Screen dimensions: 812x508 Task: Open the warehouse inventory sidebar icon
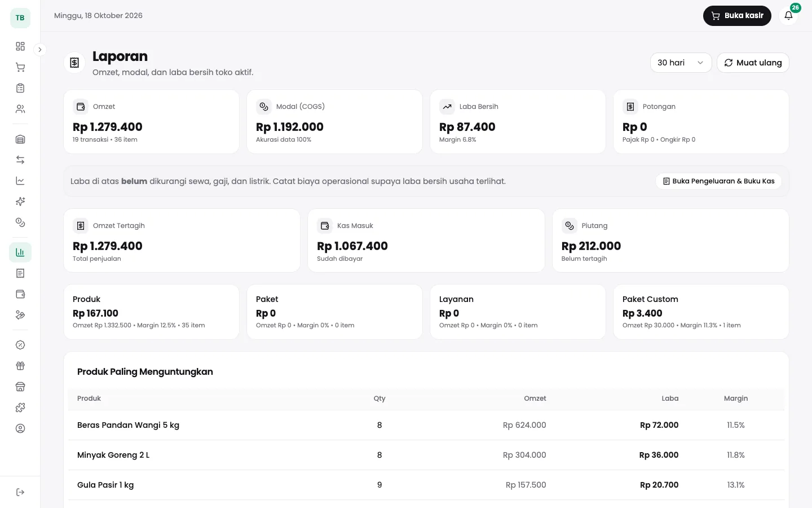(x=20, y=139)
